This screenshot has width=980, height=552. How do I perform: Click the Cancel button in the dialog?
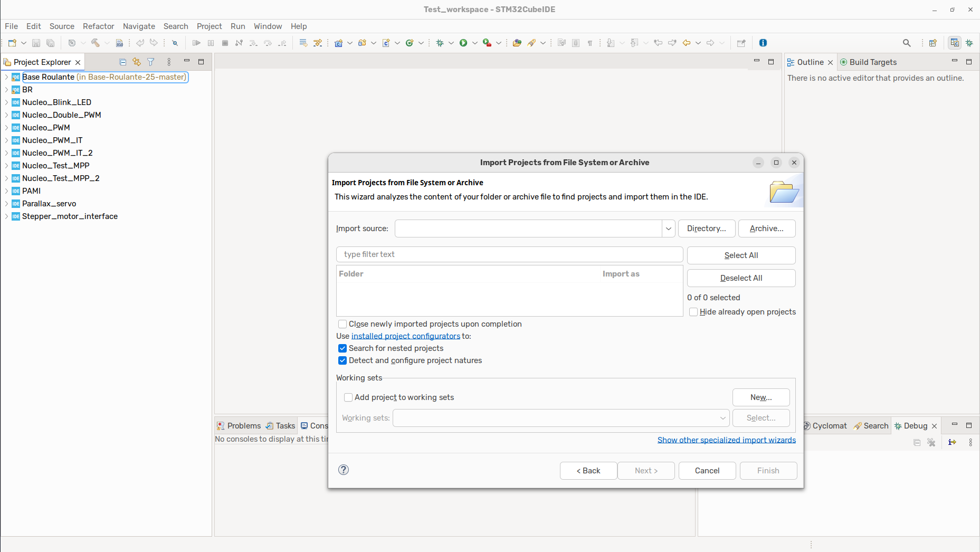(x=707, y=471)
